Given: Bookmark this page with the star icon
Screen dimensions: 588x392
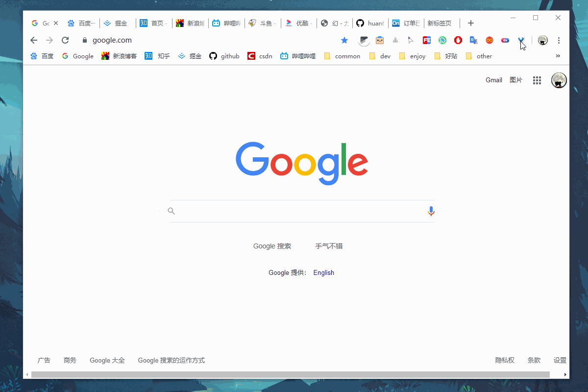Looking at the screenshot, I should [344, 40].
